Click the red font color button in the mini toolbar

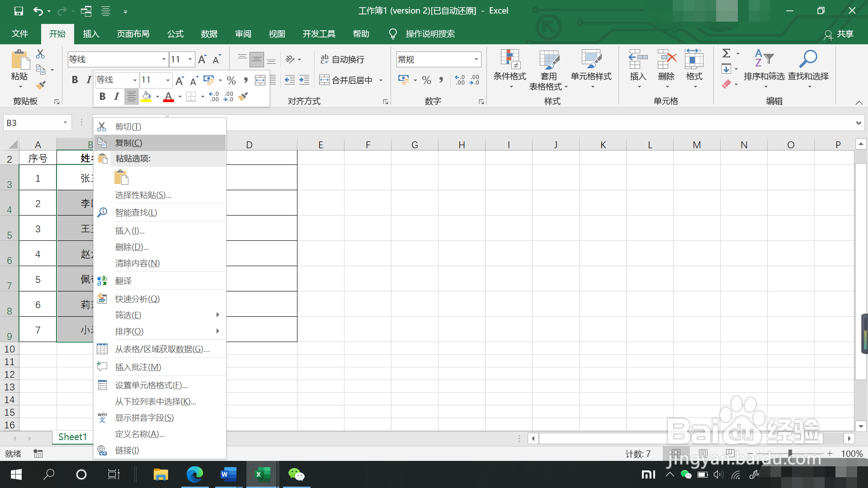tap(169, 97)
